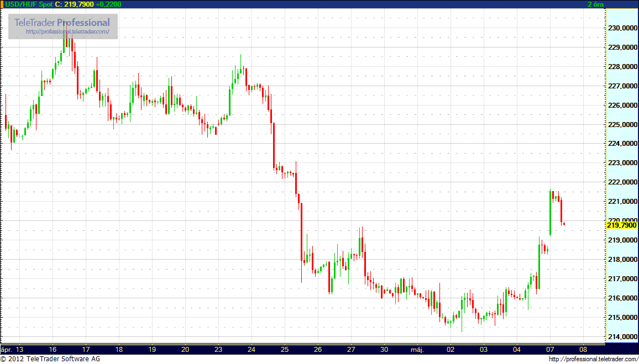Click the 221,0000 price axis label

[622, 202]
